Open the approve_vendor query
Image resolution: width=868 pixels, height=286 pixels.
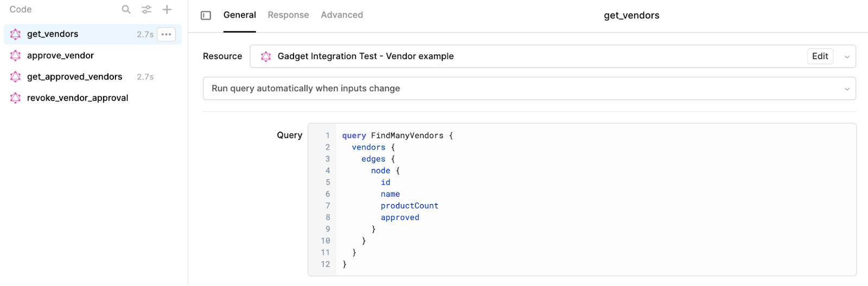[60, 55]
